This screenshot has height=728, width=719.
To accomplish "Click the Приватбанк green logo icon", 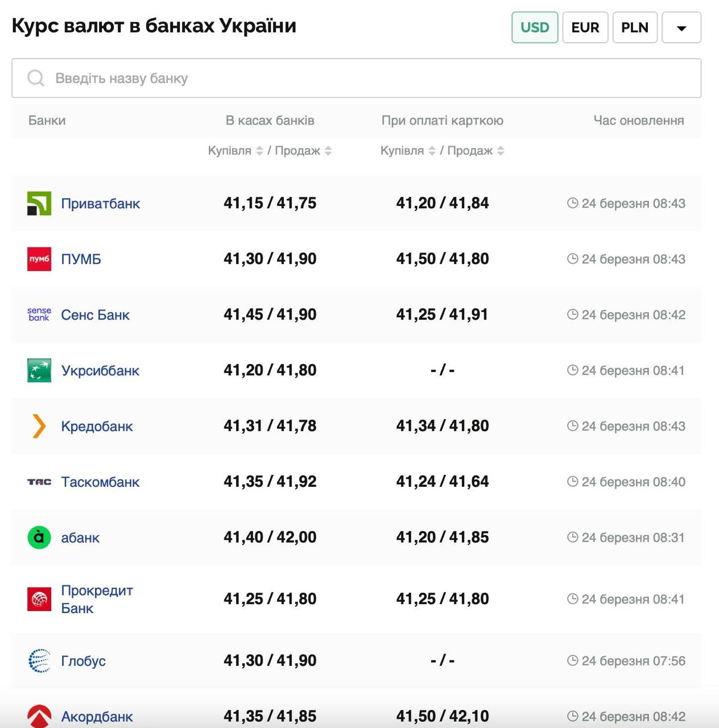I will pyautogui.click(x=39, y=203).
